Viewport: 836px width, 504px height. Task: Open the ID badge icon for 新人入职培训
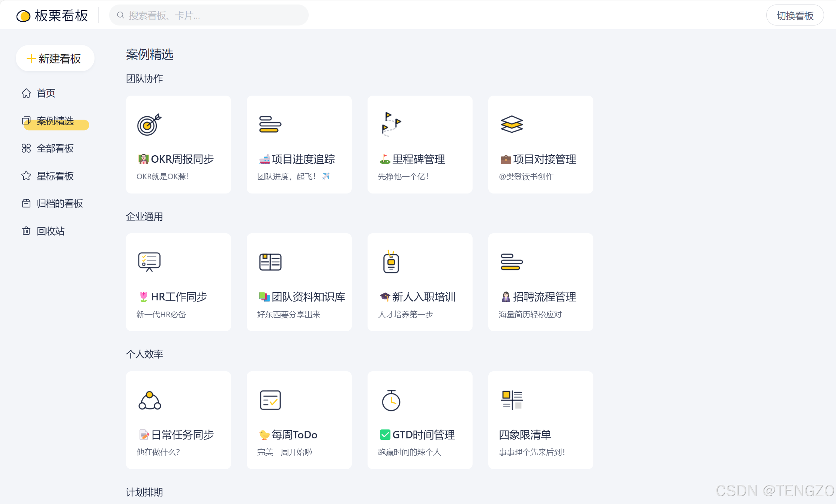(x=391, y=262)
